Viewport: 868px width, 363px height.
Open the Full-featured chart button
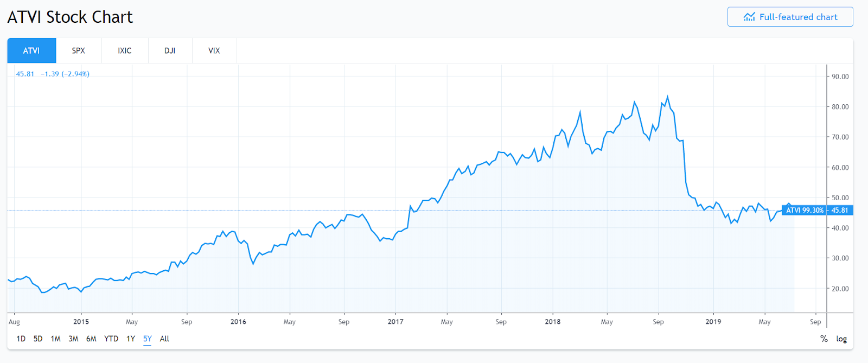tap(790, 17)
